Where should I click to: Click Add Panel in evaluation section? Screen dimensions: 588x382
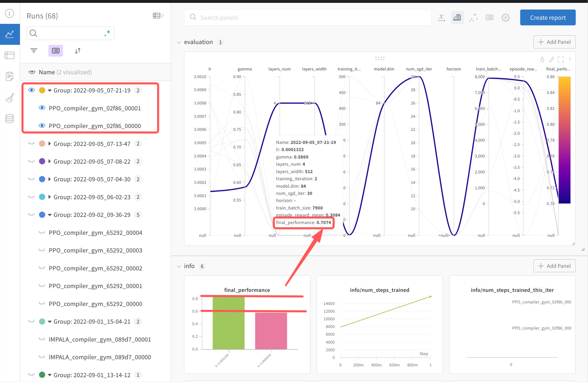[x=554, y=42]
